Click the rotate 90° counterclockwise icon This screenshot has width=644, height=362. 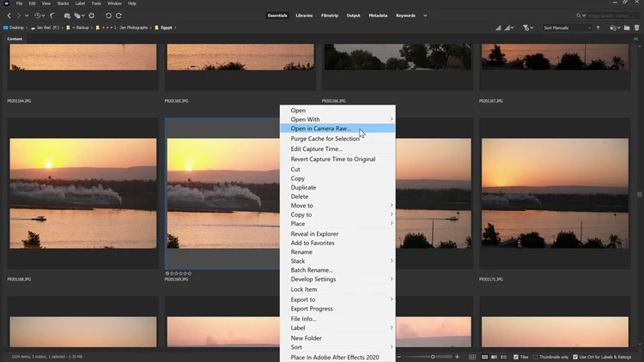pos(108,15)
